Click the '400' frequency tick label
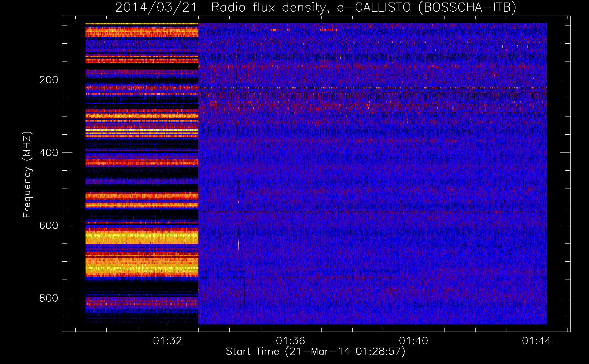This screenshot has height=364, width=589. [x=49, y=153]
